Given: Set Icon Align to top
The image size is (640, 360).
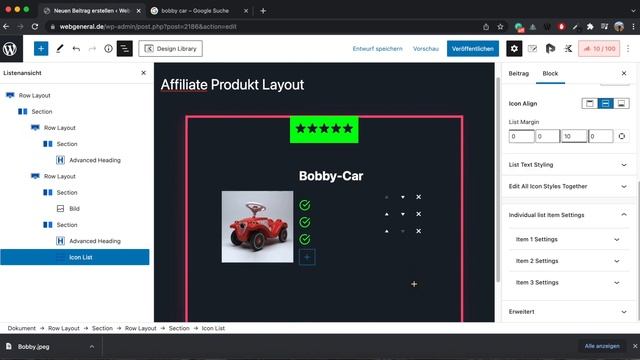Looking at the screenshot, I should pyautogui.click(x=590, y=103).
